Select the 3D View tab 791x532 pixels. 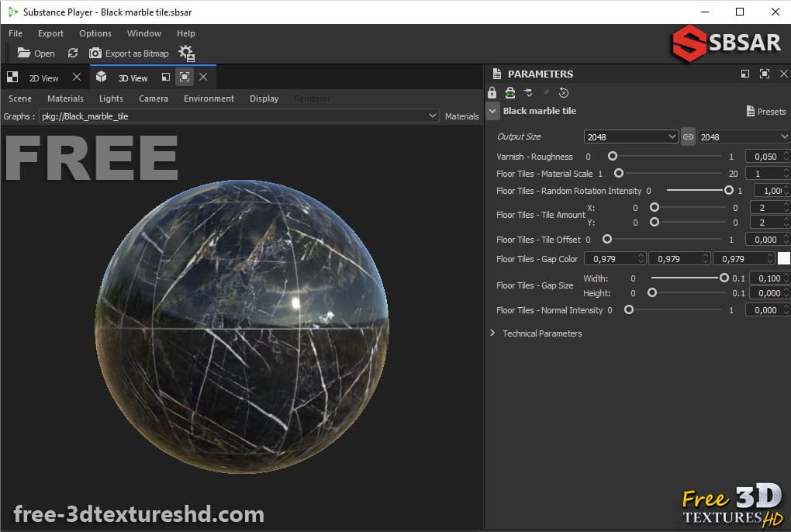[133, 78]
